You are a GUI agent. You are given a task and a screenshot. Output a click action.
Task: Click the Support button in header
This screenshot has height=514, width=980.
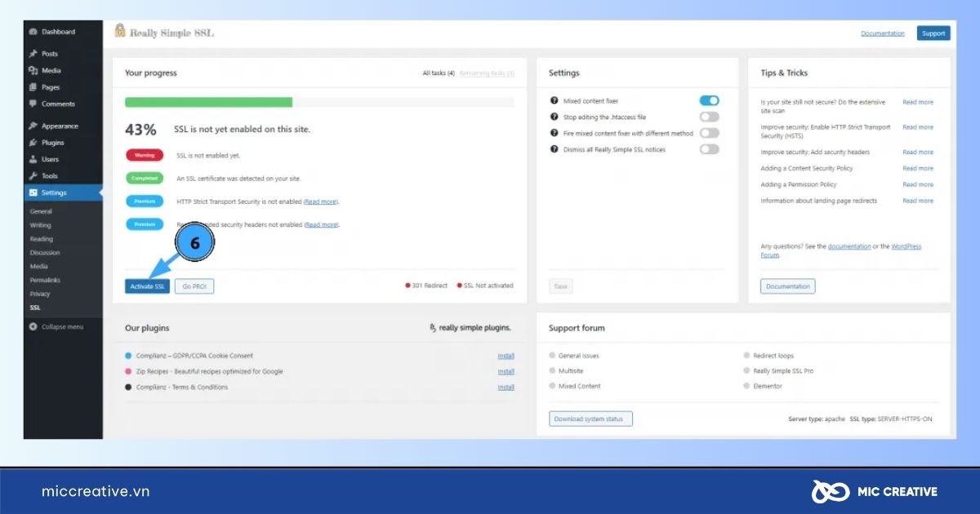(x=933, y=33)
